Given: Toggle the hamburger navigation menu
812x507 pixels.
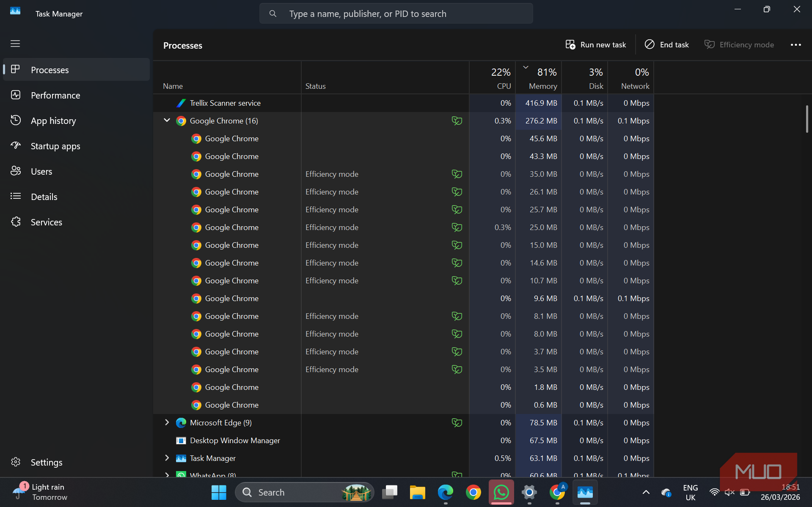Looking at the screenshot, I should [15, 44].
